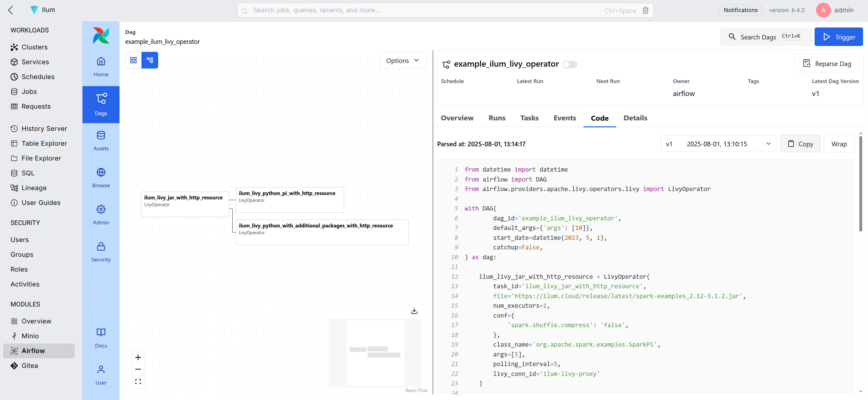
Task: Reparse the Dag
Action: pos(827,63)
